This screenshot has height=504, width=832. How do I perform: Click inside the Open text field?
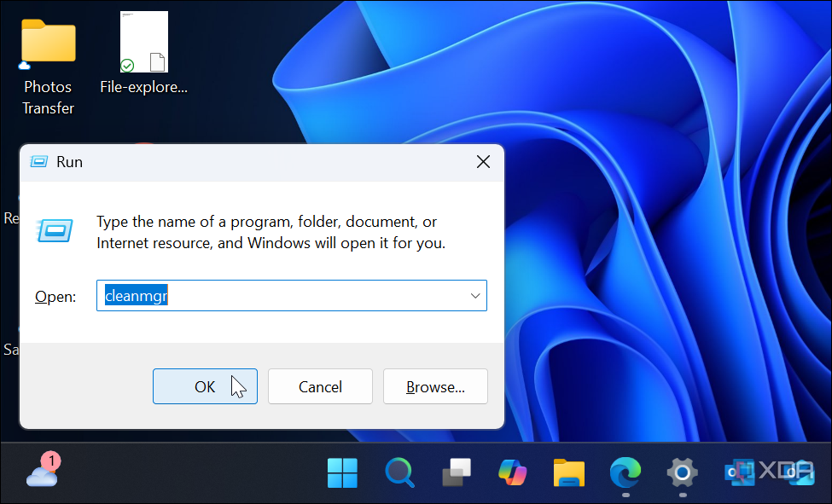point(282,296)
